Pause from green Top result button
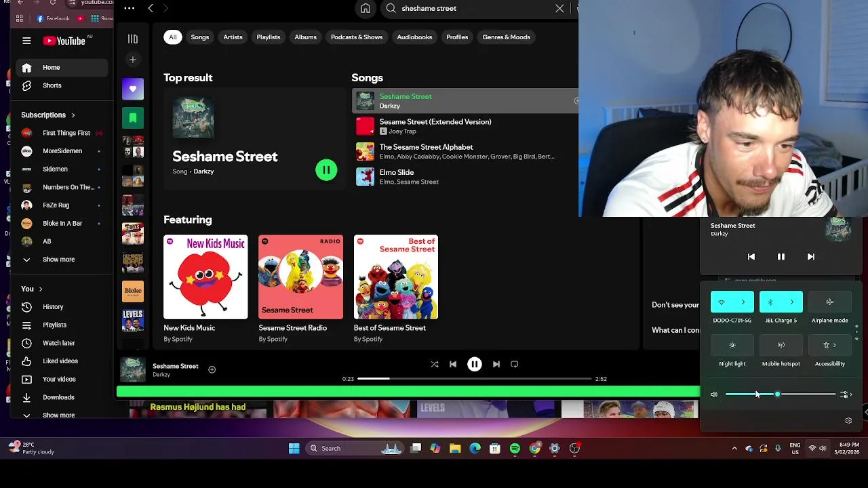 pyautogui.click(x=326, y=170)
